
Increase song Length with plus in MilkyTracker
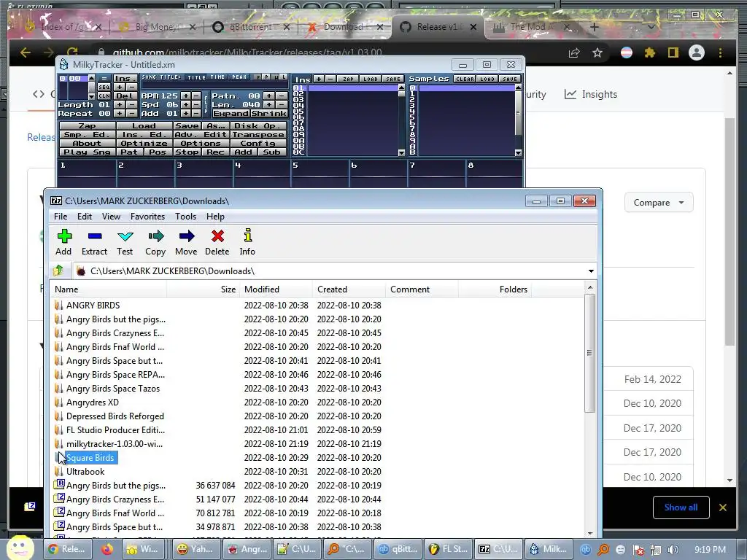pyautogui.click(x=119, y=105)
